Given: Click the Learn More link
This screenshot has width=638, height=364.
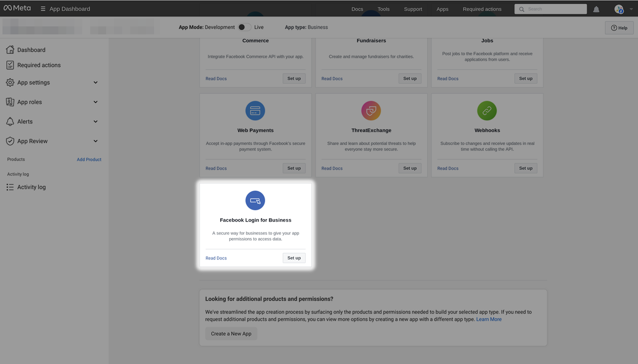Looking at the screenshot, I should coord(489,319).
